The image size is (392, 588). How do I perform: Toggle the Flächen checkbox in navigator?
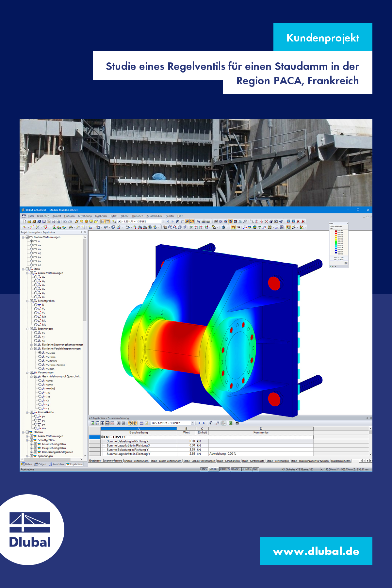[27, 432]
